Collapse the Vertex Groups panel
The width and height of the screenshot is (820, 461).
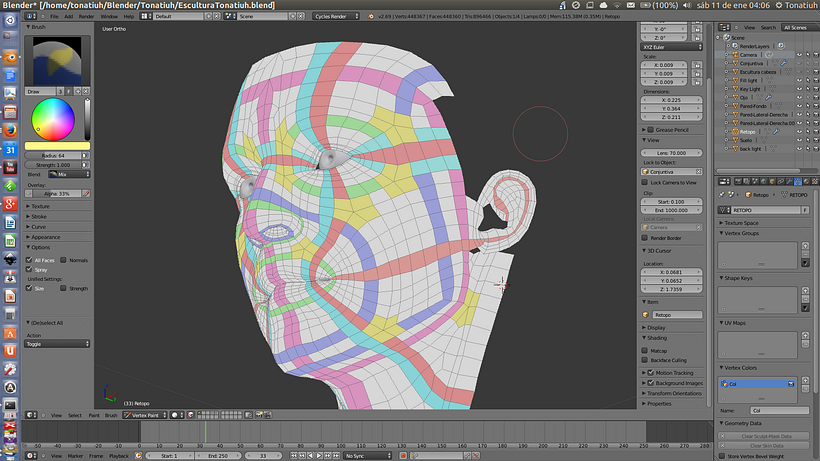[x=741, y=233]
